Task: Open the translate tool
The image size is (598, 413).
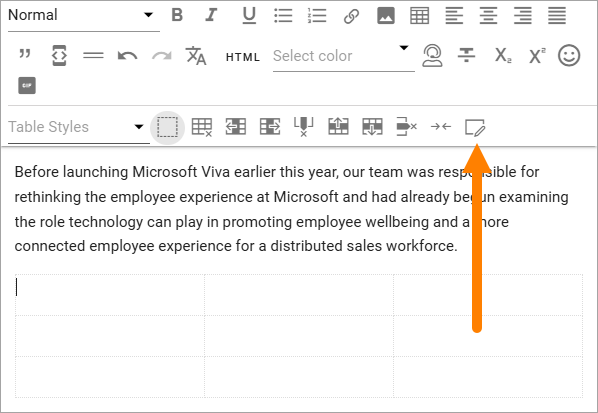Action: click(196, 56)
